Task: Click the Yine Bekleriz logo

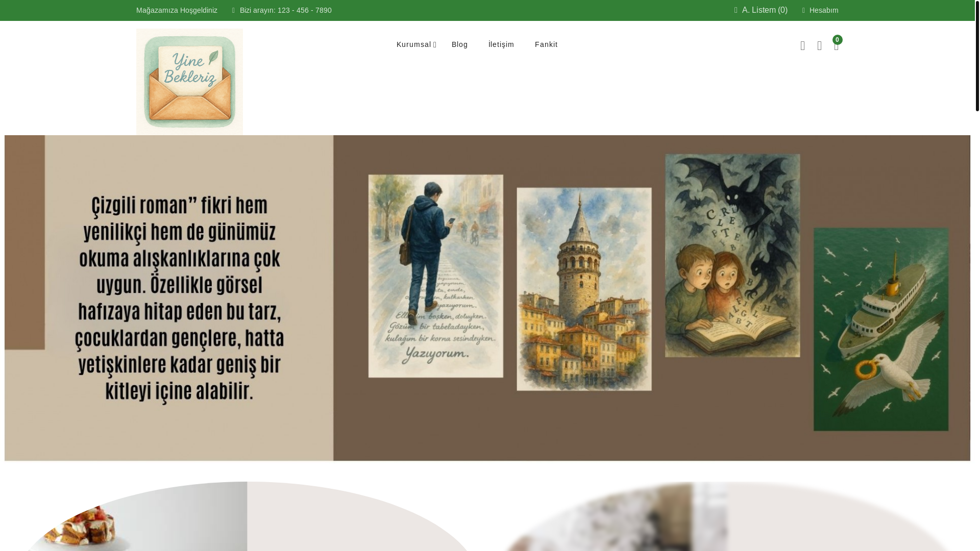Action: click(x=189, y=82)
